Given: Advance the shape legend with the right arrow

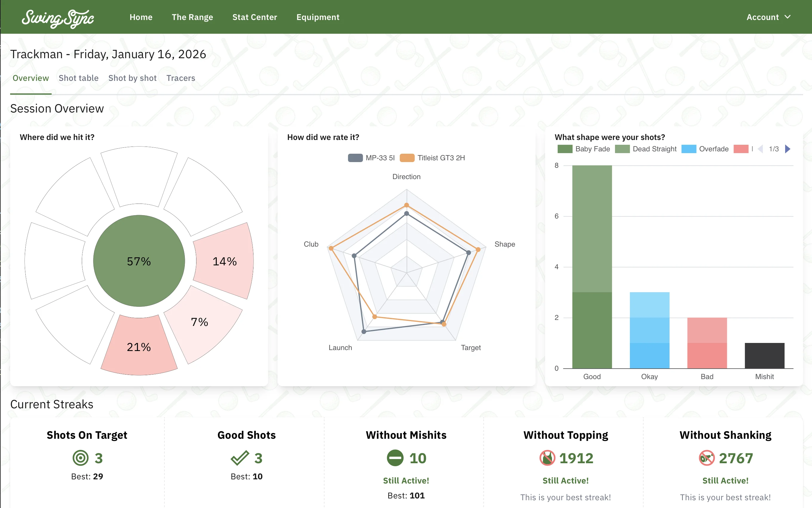Looking at the screenshot, I should point(788,149).
